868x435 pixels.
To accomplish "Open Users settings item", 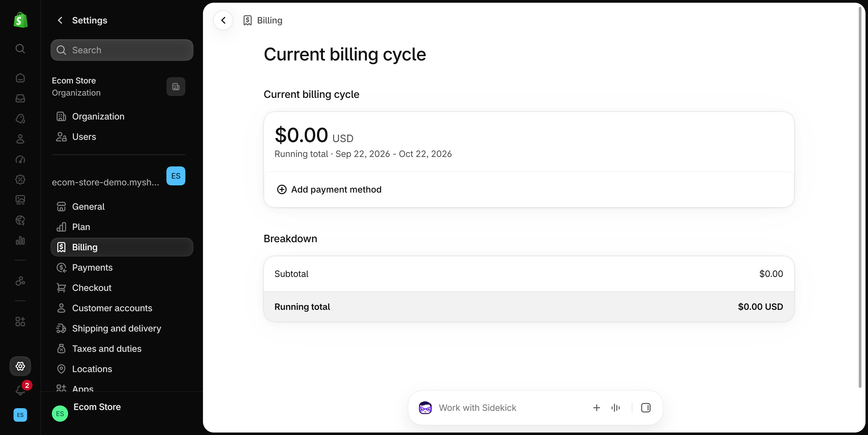I will coord(122,137).
